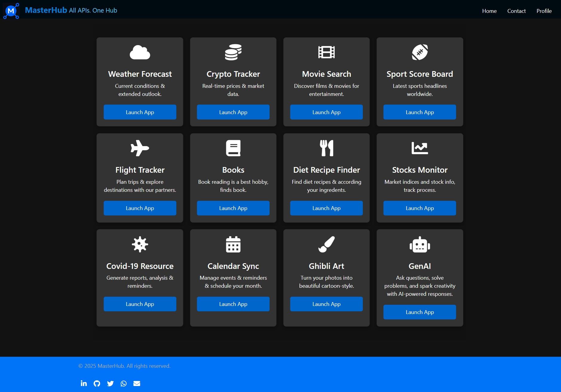Viewport: 561px width, 392px height.
Task: Launch the Crypto Tracker app
Action: pos(233,112)
